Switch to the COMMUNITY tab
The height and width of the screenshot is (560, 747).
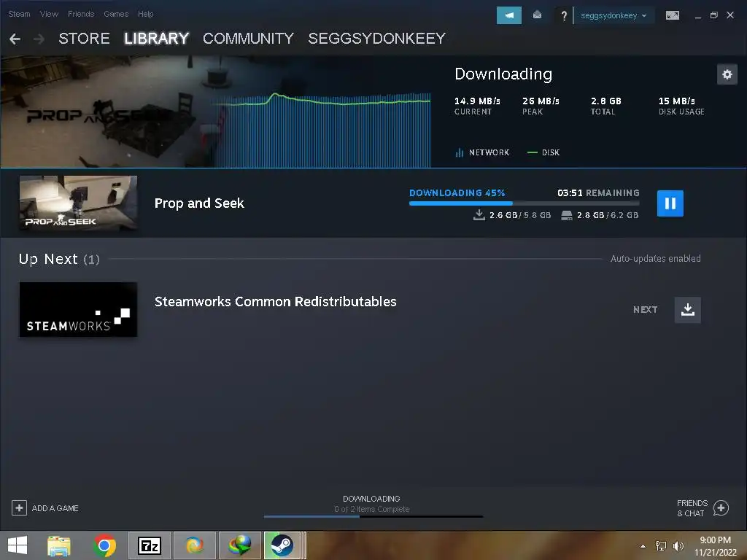[248, 39]
